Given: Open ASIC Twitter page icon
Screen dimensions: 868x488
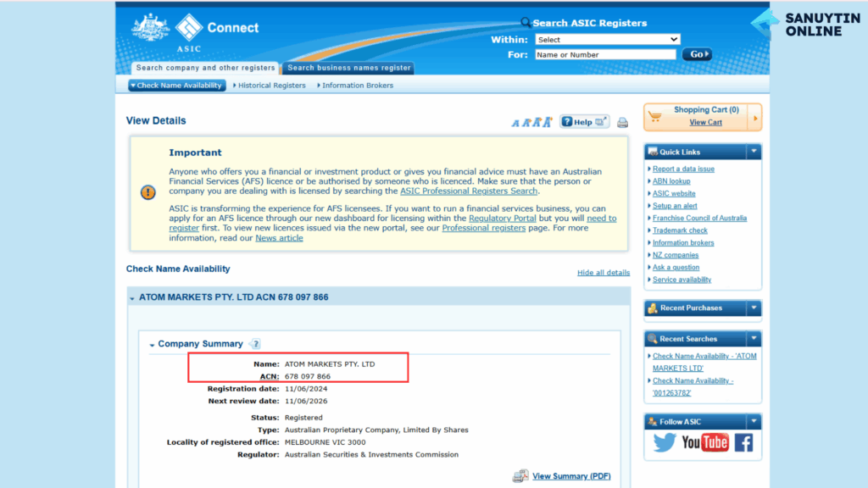Looking at the screenshot, I should (665, 442).
